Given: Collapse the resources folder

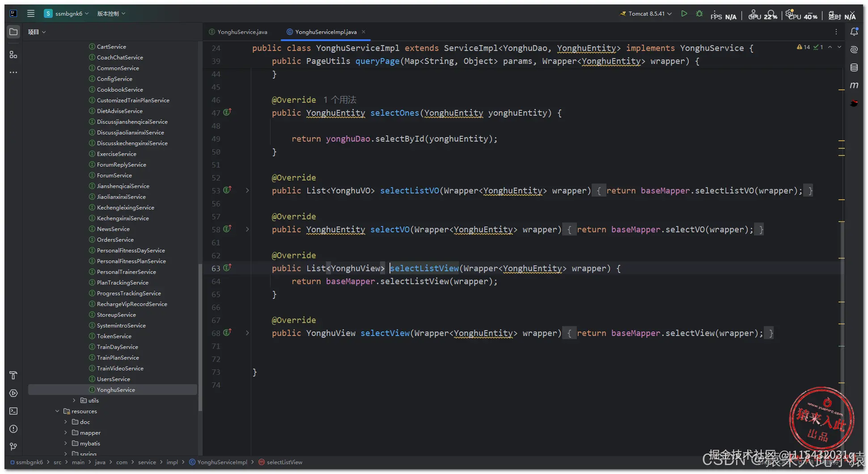Looking at the screenshot, I should click(x=57, y=411).
